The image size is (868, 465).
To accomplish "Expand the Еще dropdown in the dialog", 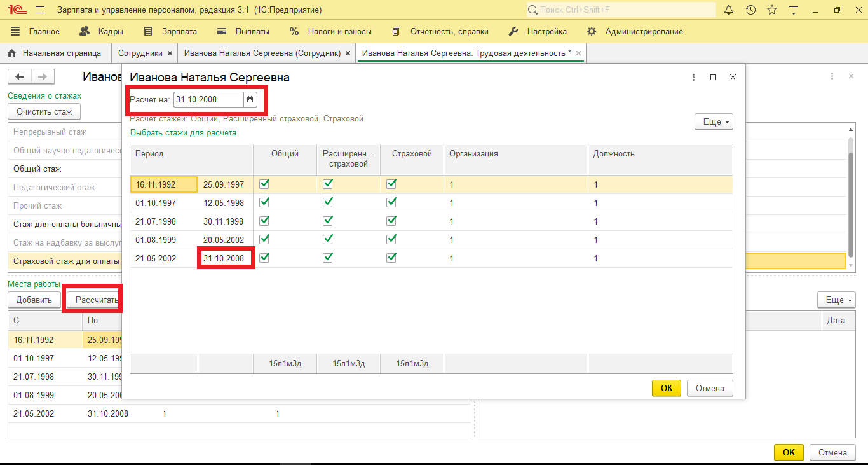I will tap(714, 121).
